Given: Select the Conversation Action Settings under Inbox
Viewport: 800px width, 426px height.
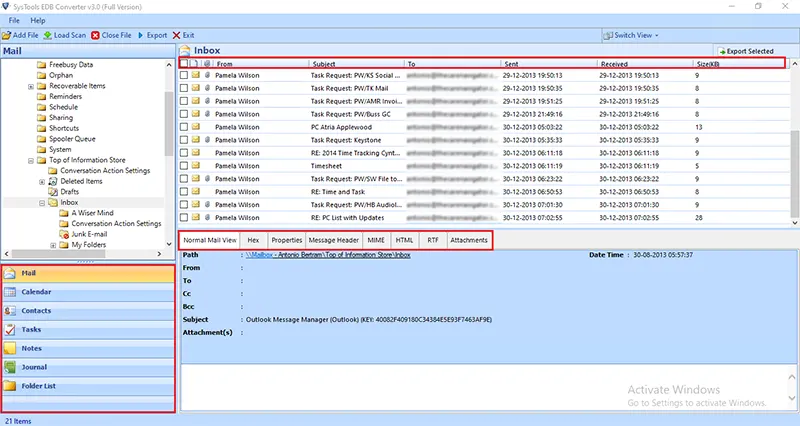Looking at the screenshot, I should [116, 223].
